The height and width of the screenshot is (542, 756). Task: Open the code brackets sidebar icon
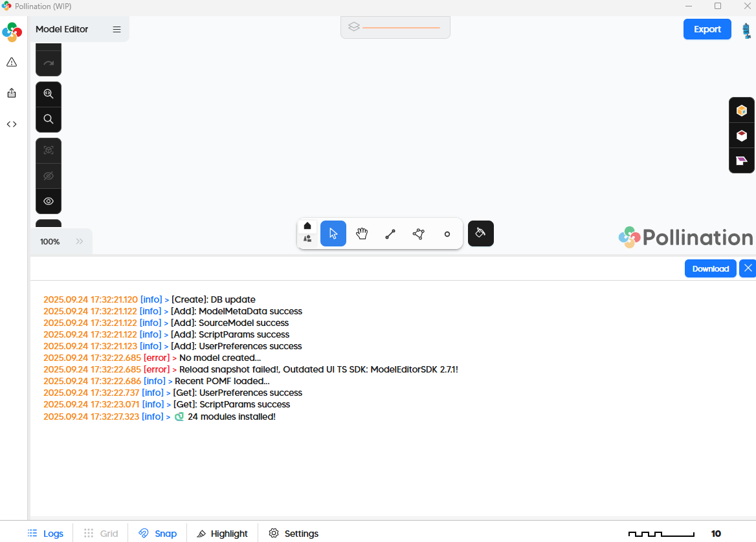(12, 124)
